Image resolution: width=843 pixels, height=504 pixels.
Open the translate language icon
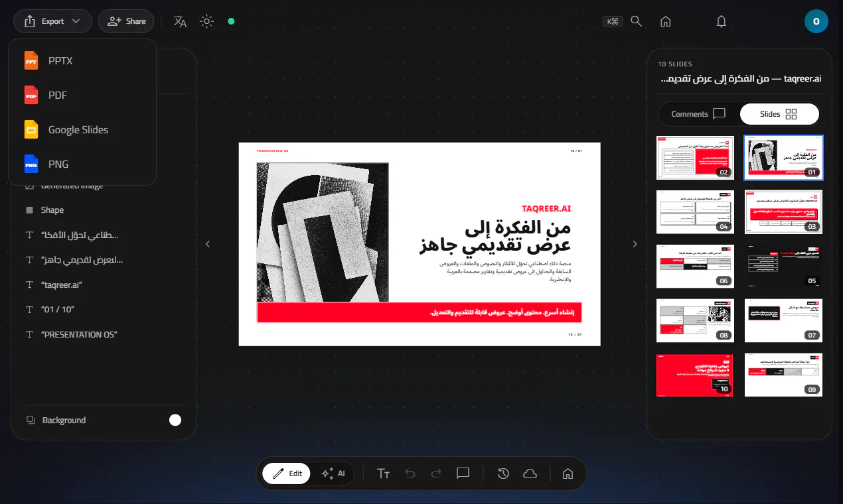180,21
